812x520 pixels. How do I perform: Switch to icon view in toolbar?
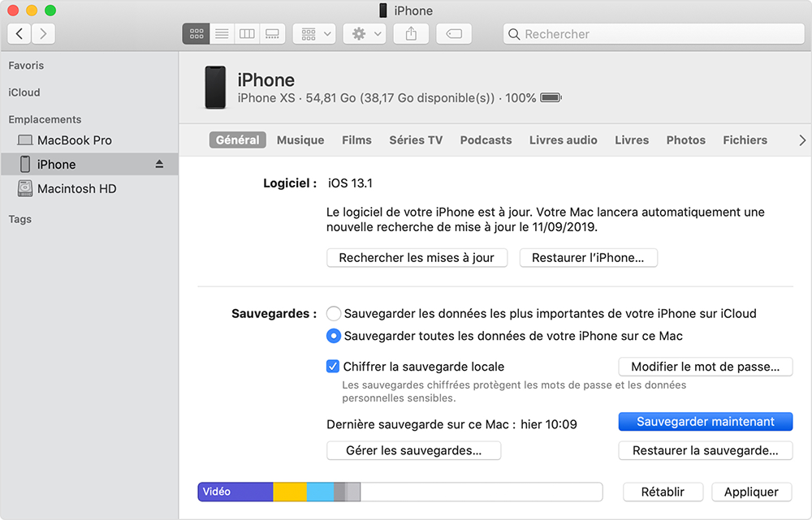pos(196,34)
